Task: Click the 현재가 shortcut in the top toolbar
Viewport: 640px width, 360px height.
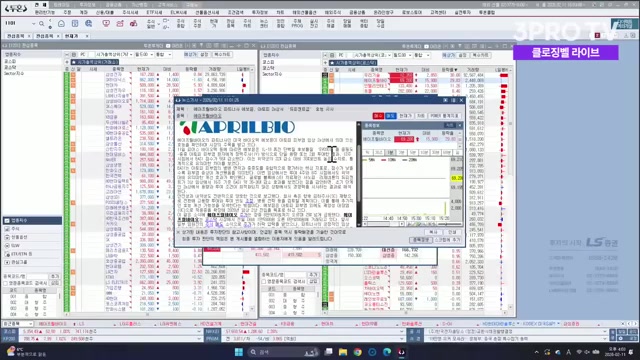Action: tap(213, 23)
